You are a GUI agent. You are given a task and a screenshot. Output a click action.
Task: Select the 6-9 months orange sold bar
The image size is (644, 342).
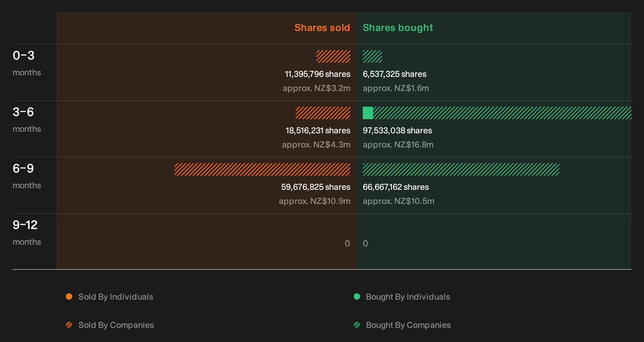point(262,169)
